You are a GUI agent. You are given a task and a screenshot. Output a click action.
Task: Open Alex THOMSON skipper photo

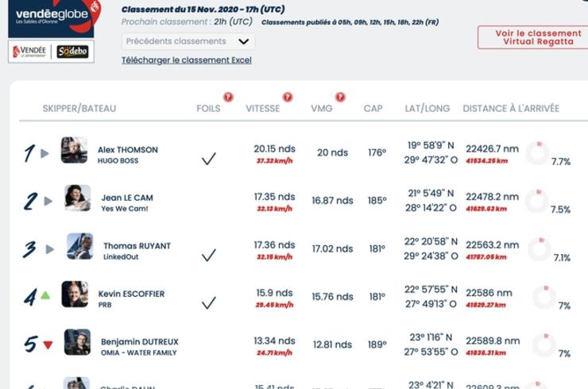coord(74,150)
